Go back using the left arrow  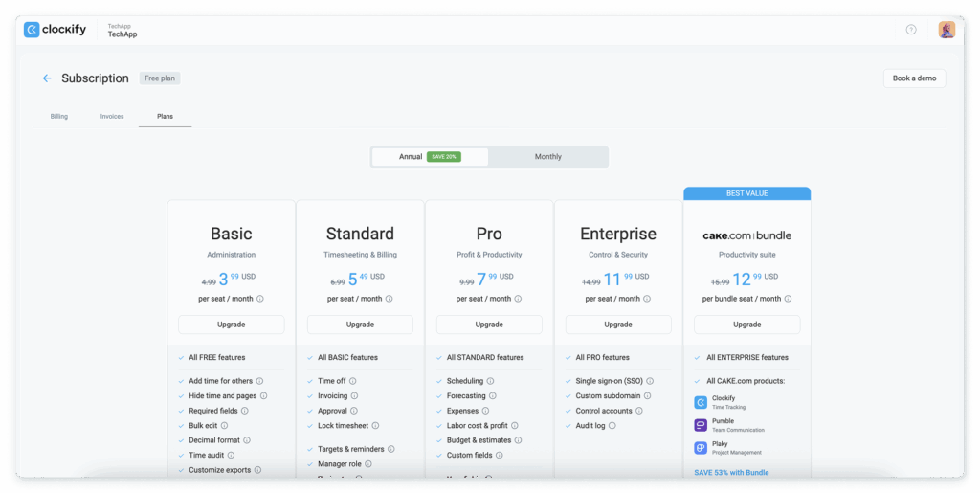pyautogui.click(x=47, y=78)
